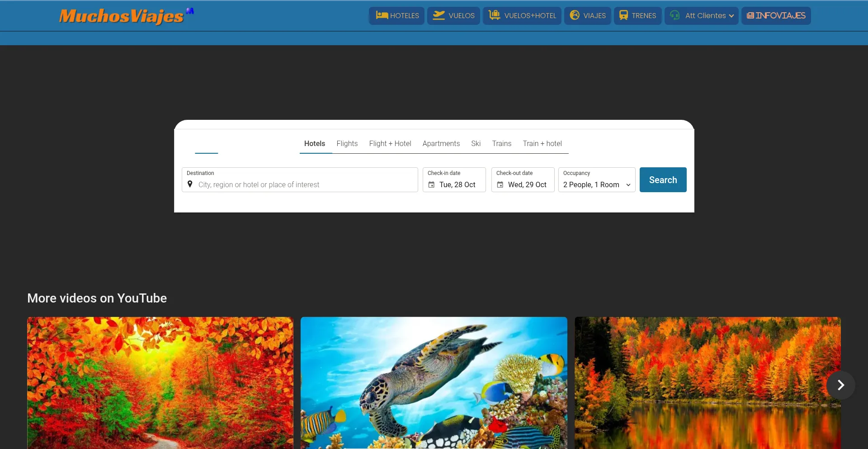Click the check-in date calendar icon
The width and height of the screenshot is (868, 449).
click(431, 185)
